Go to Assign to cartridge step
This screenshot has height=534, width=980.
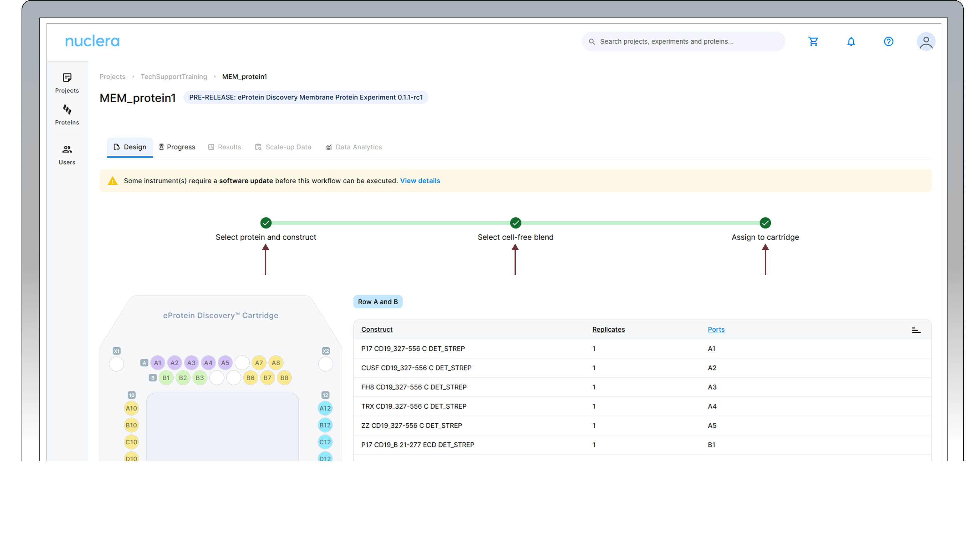click(x=765, y=230)
